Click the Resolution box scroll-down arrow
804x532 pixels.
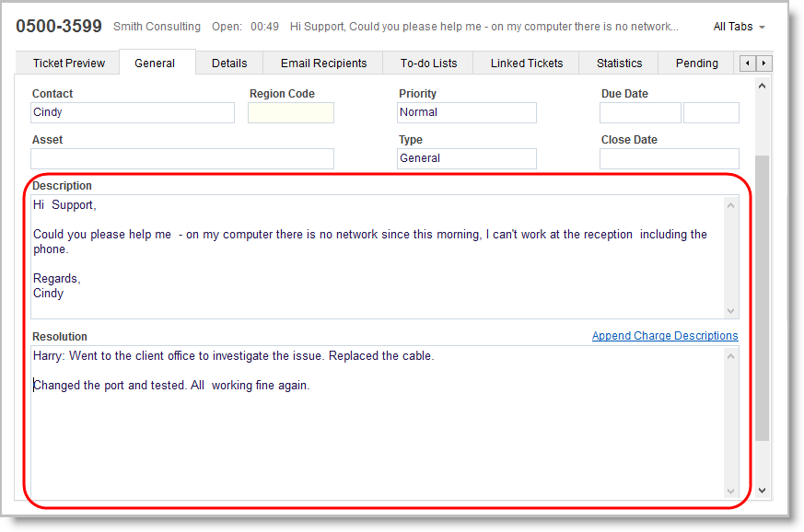(731, 492)
